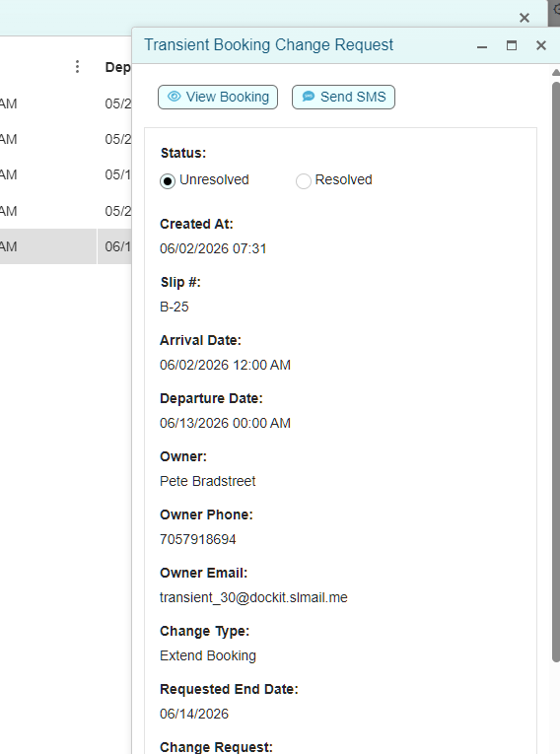560x754 pixels.
Task: Open settings via the gear icon
Action: point(555,10)
